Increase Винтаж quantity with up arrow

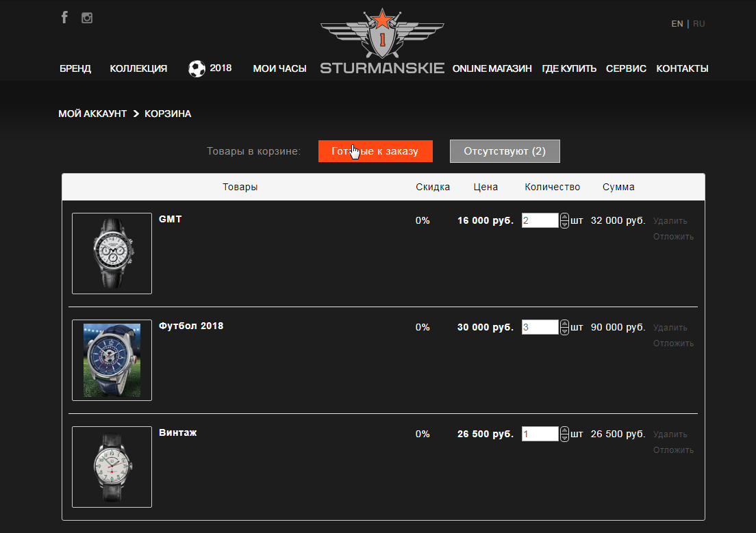point(564,430)
